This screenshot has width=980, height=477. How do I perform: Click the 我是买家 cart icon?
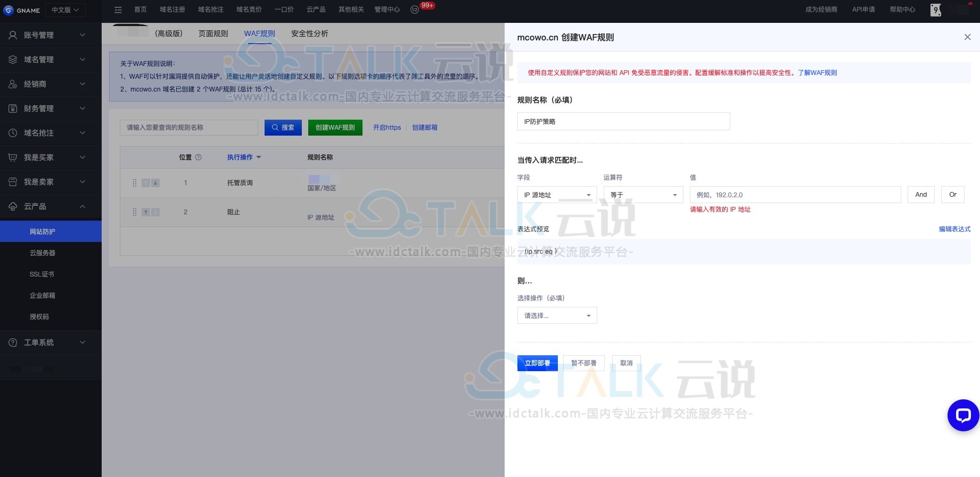13,157
